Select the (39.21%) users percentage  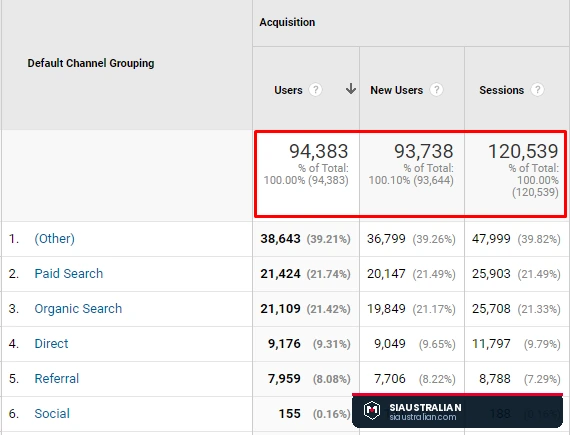pos(329,239)
